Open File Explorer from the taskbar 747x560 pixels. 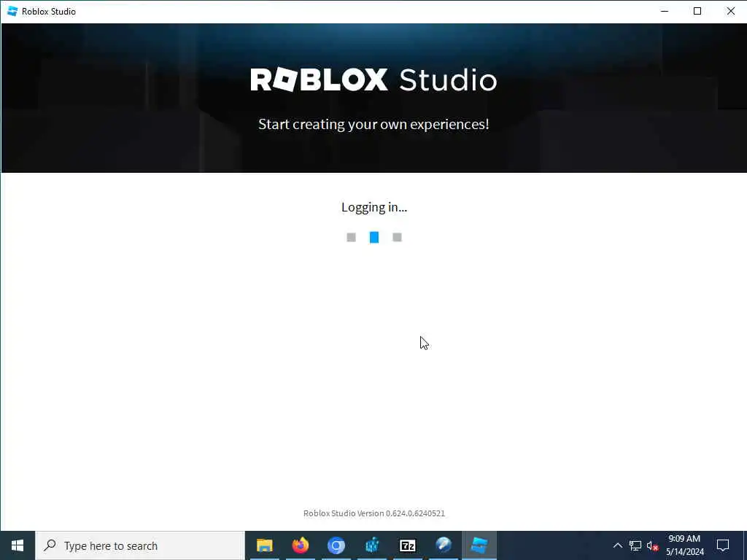coord(264,545)
